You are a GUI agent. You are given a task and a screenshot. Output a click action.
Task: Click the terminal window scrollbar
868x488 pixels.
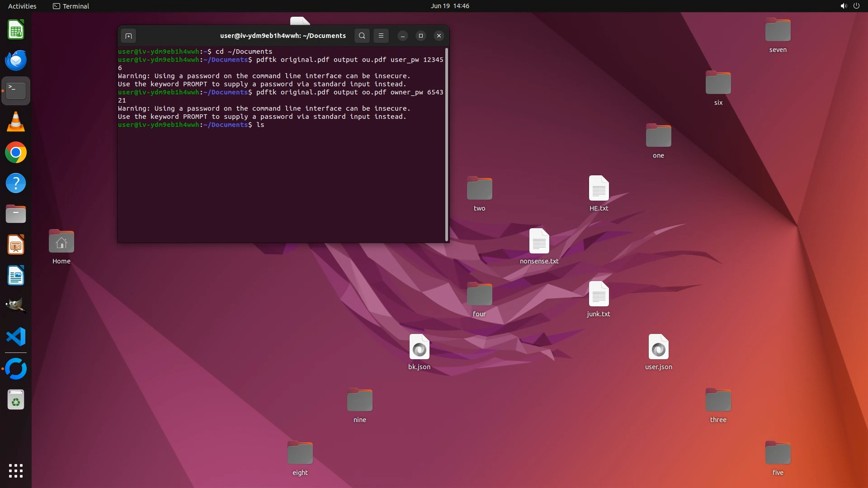(447, 145)
